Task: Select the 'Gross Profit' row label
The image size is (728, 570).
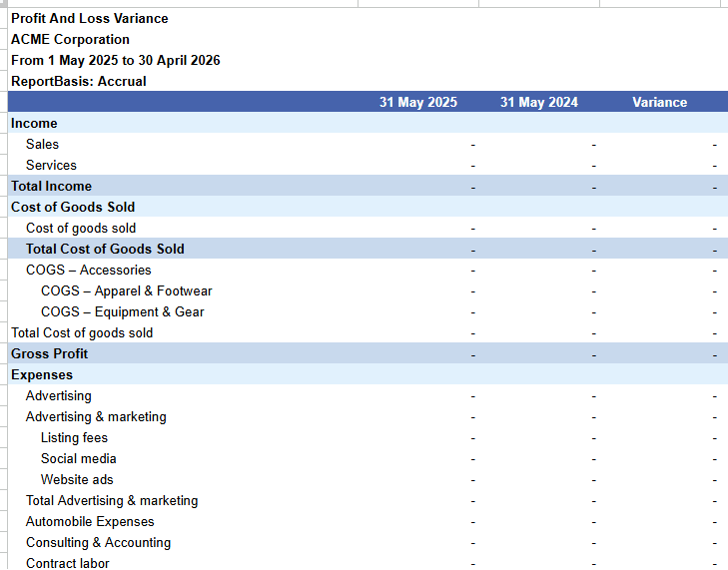Action: click(x=49, y=353)
